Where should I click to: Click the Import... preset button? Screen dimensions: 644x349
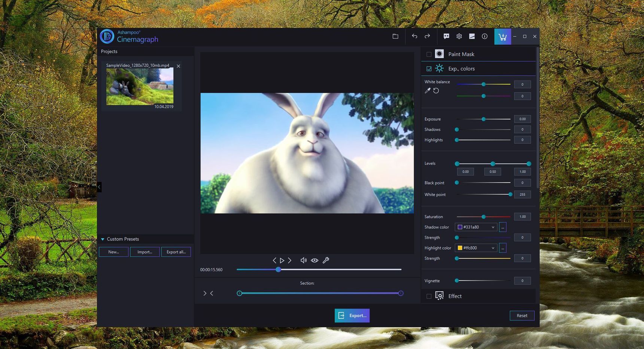click(145, 252)
